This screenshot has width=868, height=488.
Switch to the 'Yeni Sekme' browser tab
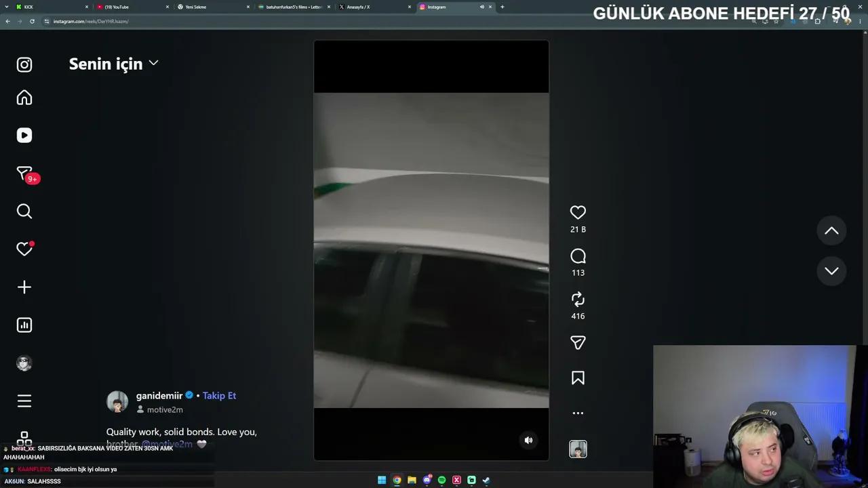pos(214,7)
